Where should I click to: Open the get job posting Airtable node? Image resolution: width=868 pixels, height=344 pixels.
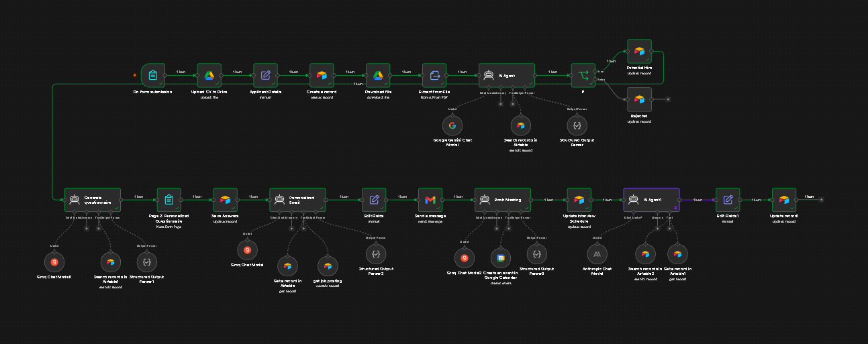coord(328,265)
